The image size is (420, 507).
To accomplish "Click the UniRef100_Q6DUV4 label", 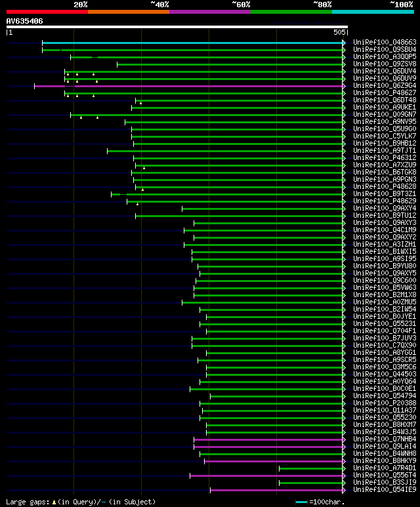I will [385, 71].
